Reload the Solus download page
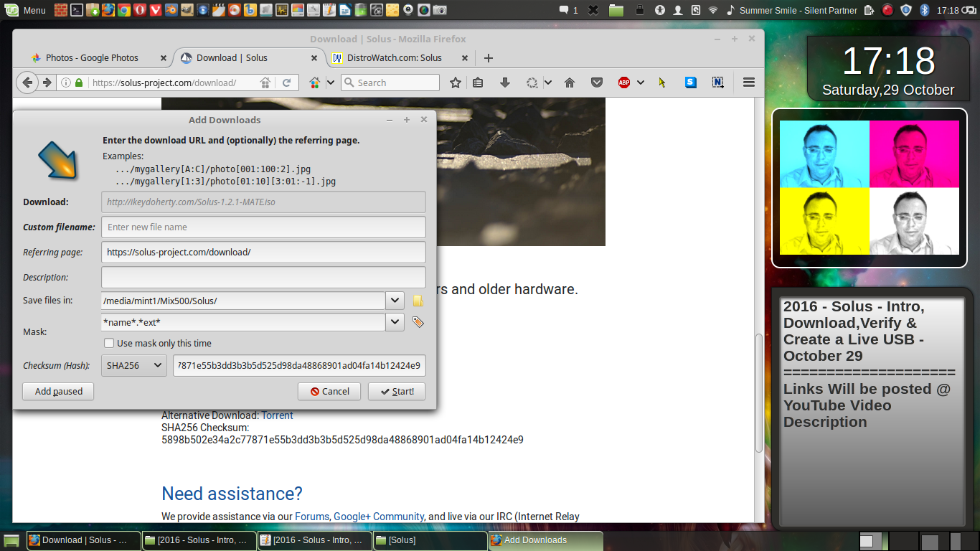The width and height of the screenshot is (980, 551). click(x=286, y=83)
